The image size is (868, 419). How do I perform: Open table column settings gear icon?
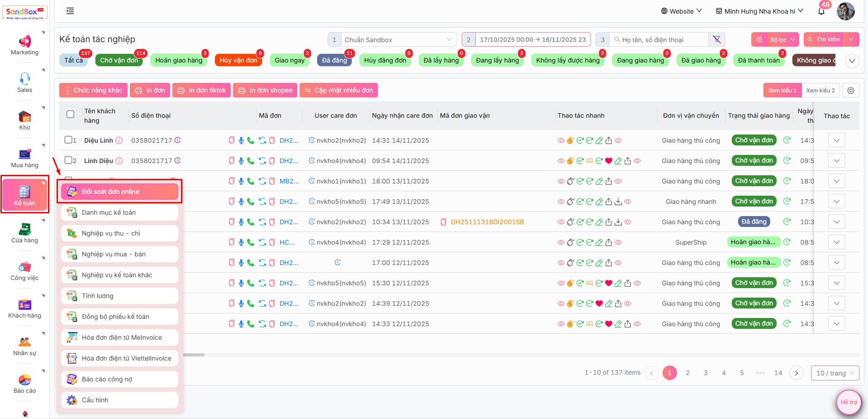[851, 91]
